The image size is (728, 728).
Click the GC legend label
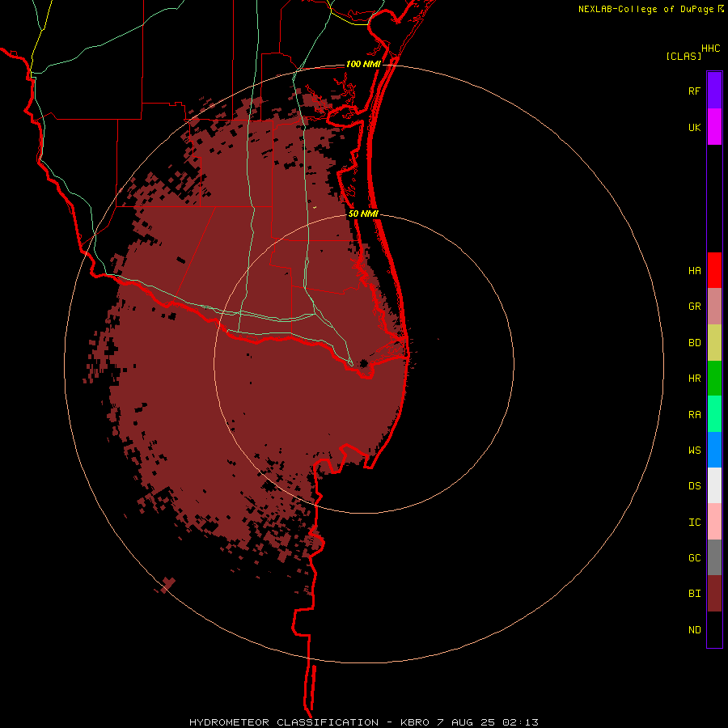[x=694, y=558]
